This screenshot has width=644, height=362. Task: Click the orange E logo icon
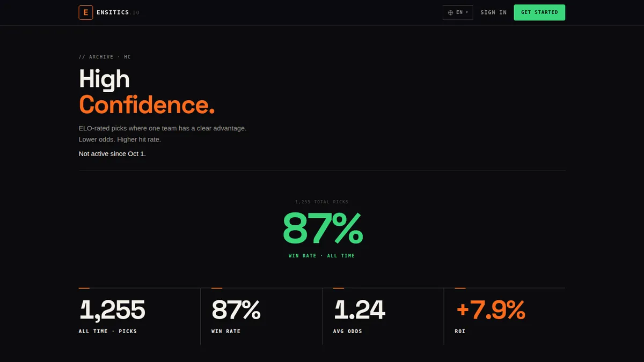click(x=86, y=12)
